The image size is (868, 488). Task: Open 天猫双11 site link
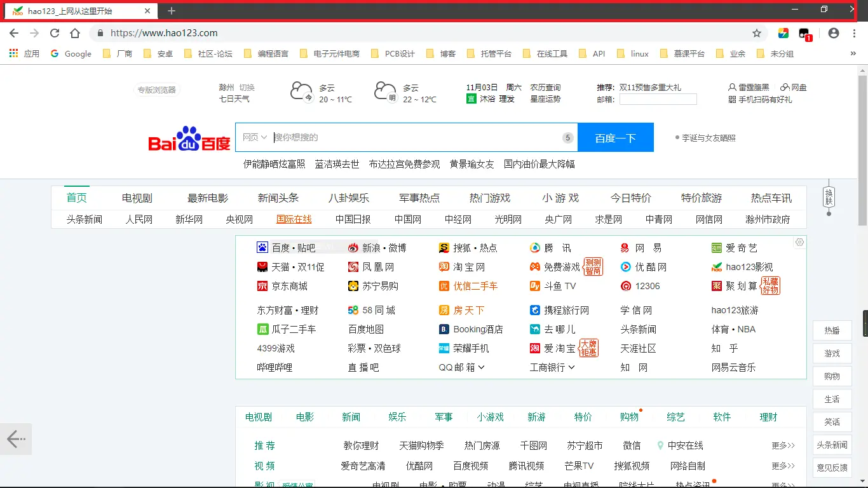coord(290,267)
